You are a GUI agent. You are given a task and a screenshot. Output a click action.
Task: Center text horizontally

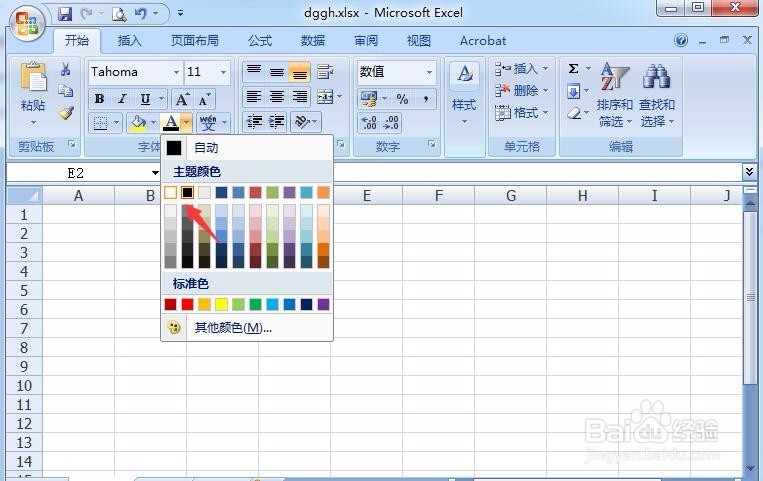(x=277, y=97)
